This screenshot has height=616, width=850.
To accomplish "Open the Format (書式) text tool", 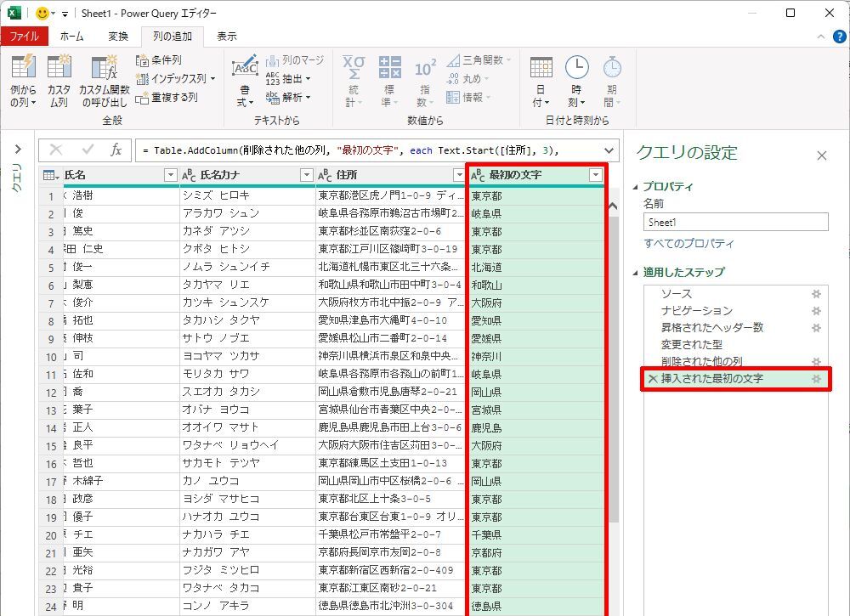I will pos(245,68).
